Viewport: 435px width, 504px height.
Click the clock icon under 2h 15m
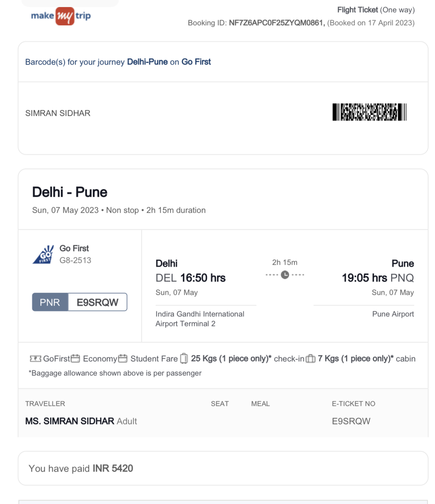pos(285,275)
